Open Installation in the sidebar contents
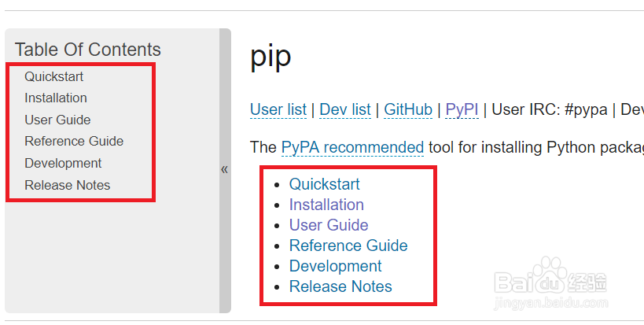 [x=55, y=98]
